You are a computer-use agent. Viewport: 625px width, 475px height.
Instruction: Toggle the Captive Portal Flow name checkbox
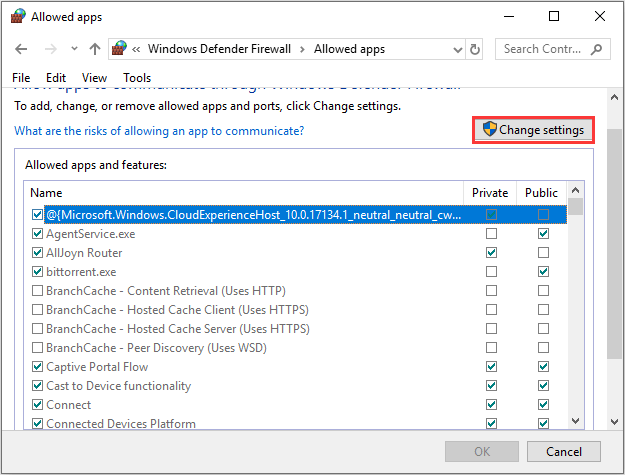[x=37, y=367]
